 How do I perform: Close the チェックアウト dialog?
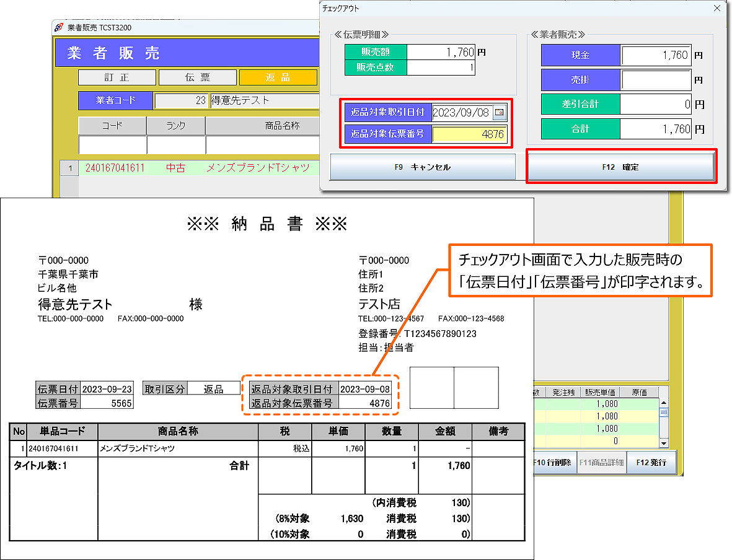point(717,9)
